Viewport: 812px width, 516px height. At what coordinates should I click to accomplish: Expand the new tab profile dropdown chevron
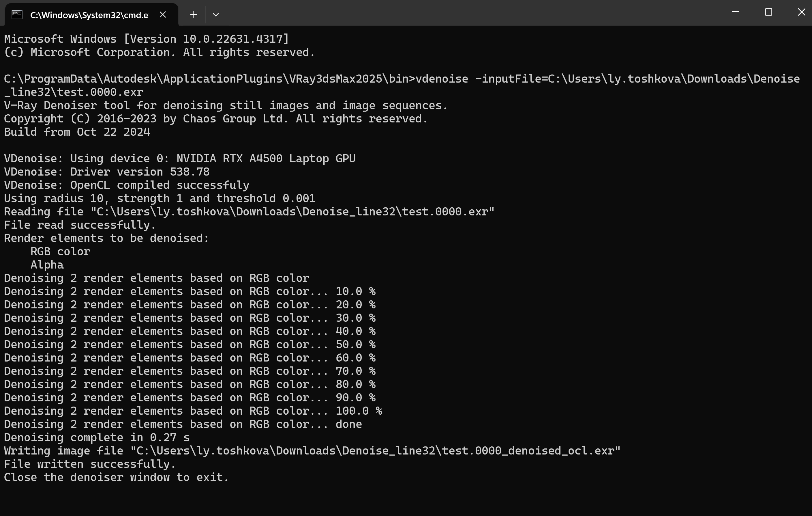click(x=216, y=14)
